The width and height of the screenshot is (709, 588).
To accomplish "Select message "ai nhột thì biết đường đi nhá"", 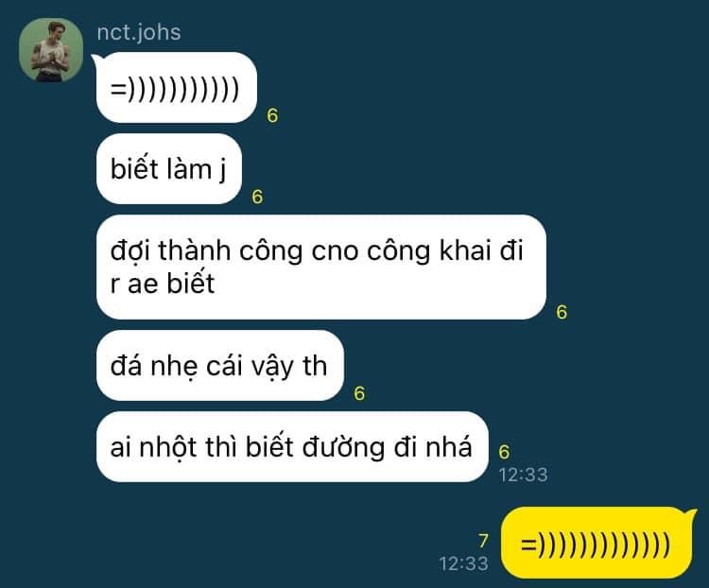I will coord(292,447).
